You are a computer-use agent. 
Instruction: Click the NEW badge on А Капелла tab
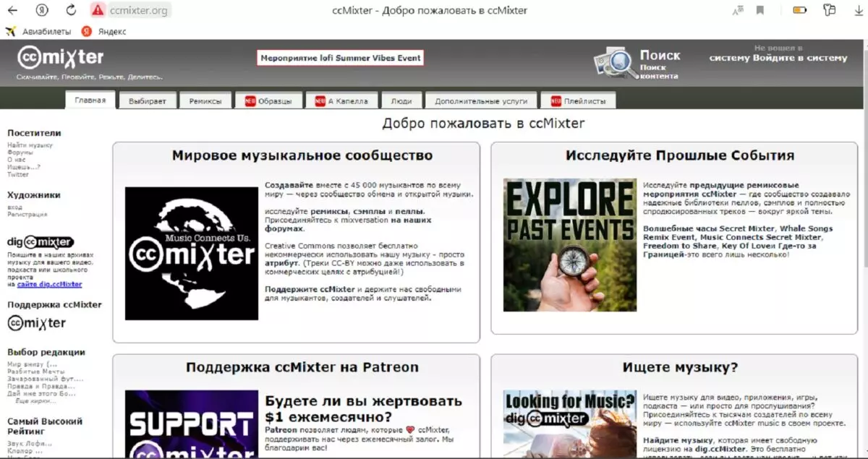(x=320, y=101)
